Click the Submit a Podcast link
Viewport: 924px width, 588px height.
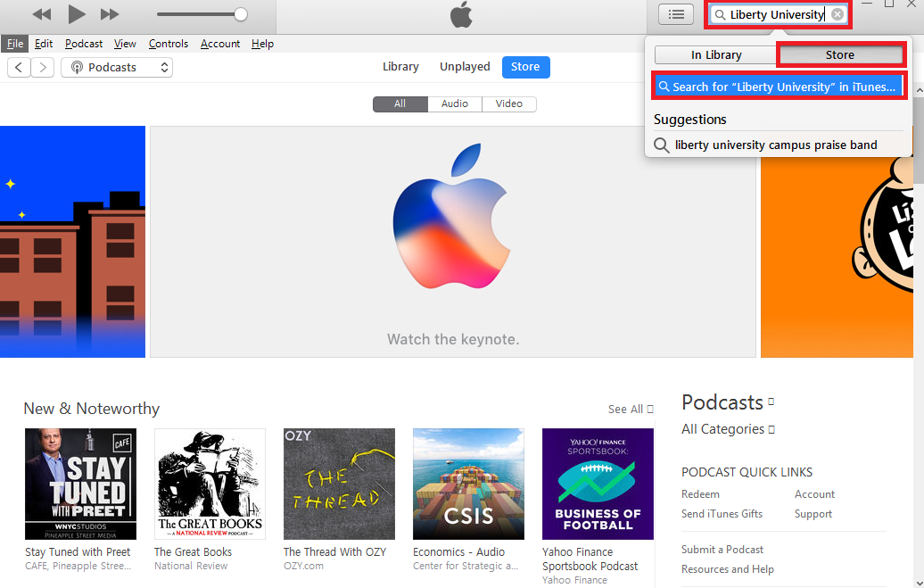pyautogui.click(x=722, y=550)
